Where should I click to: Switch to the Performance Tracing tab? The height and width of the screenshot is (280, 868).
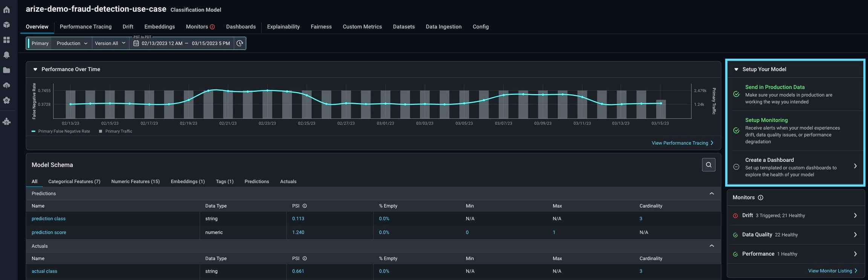pos(86,27)
